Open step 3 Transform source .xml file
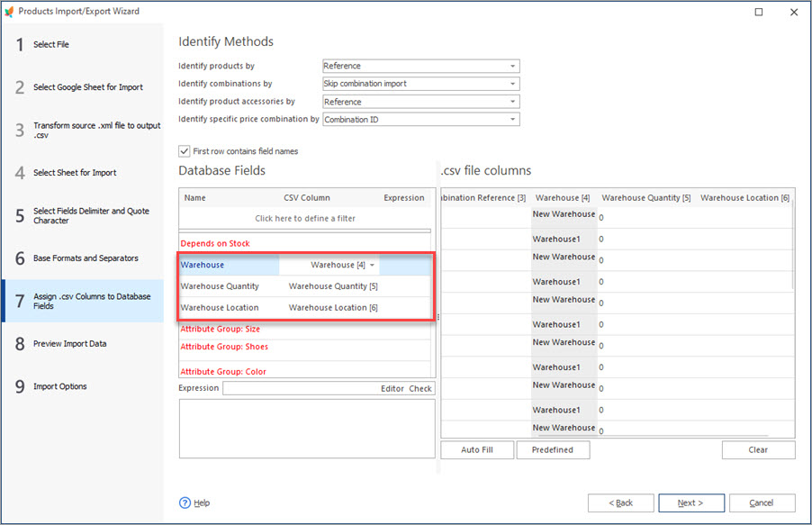 click(83, 130)
